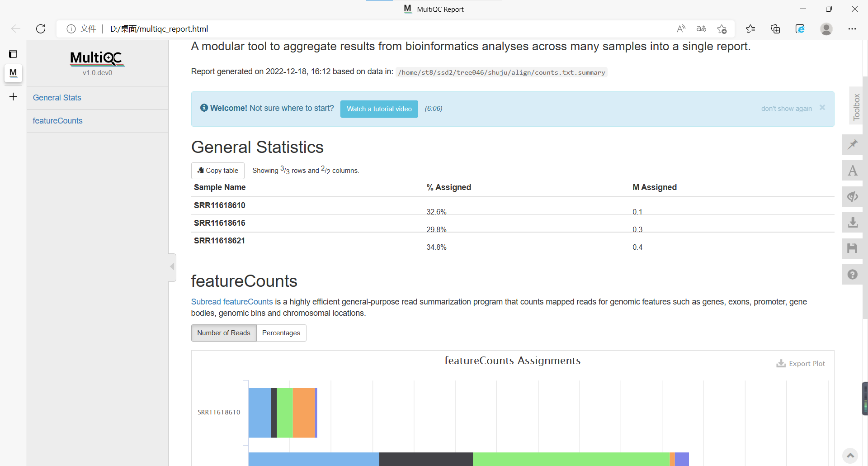The image size is (868, 466).
Task: Click the 0.3 M Assigned cell
Action: tap(637, 230)
